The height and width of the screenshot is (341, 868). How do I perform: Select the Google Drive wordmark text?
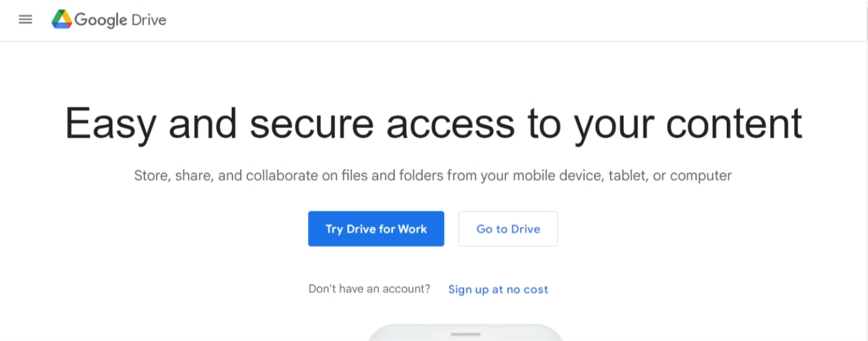120,20
